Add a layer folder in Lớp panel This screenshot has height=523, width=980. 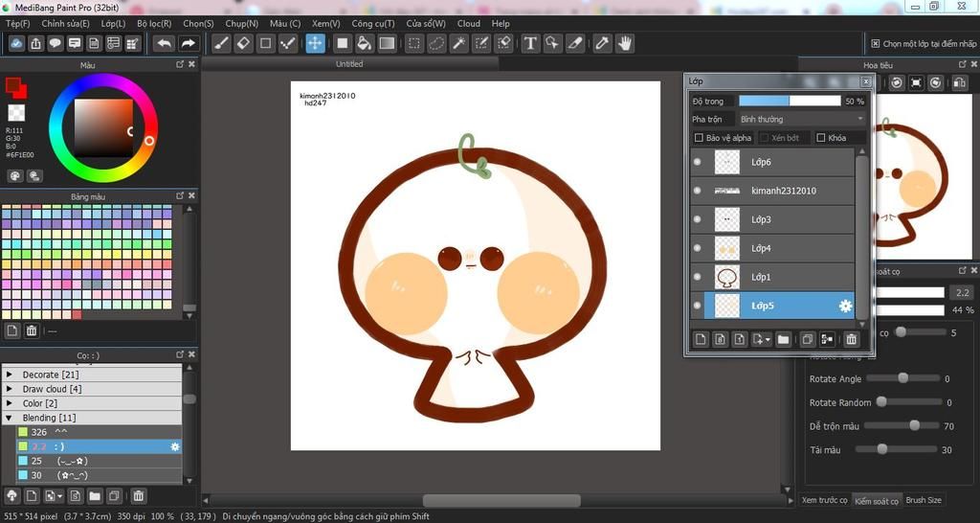783,339
